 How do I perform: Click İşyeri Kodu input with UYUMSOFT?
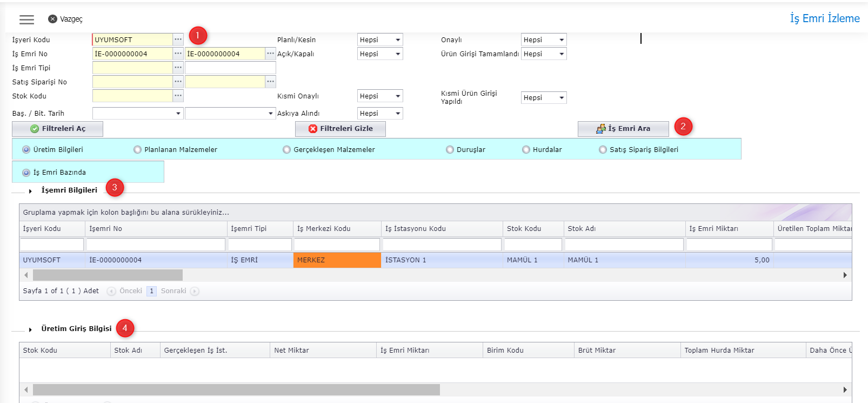tap(132, 39)
